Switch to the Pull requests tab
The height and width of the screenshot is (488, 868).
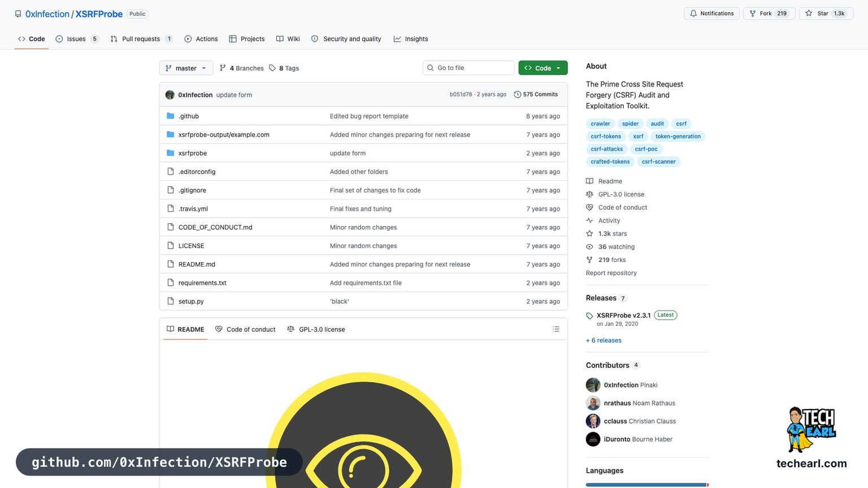[141, 39]
